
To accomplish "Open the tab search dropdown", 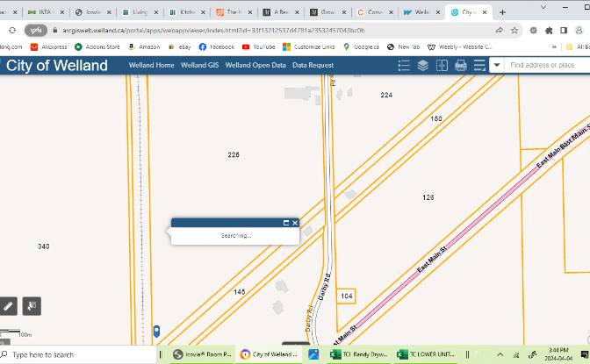I will click(x=543, y=7).
